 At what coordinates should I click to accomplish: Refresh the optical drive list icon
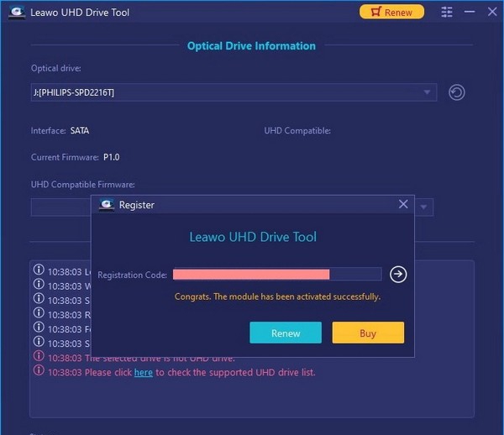pos(456,92)
